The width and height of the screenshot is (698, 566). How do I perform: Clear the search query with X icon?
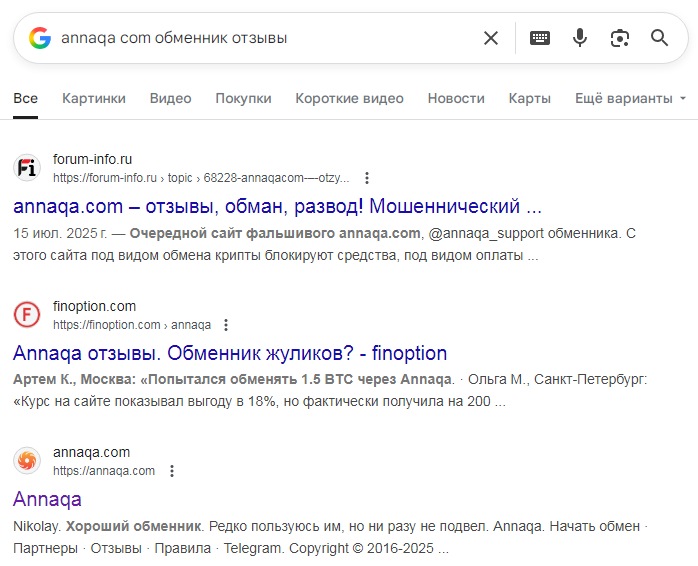pyautogui.click(x=491, y=38)
